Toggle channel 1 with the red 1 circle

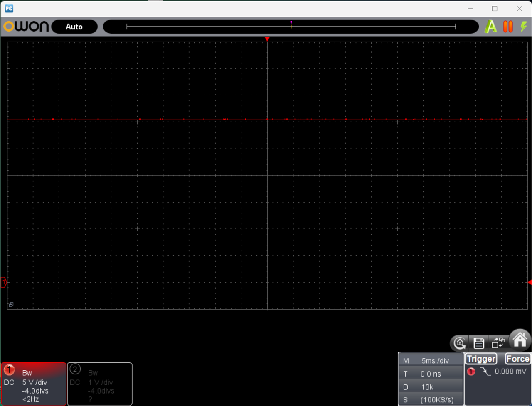(9, 369)
